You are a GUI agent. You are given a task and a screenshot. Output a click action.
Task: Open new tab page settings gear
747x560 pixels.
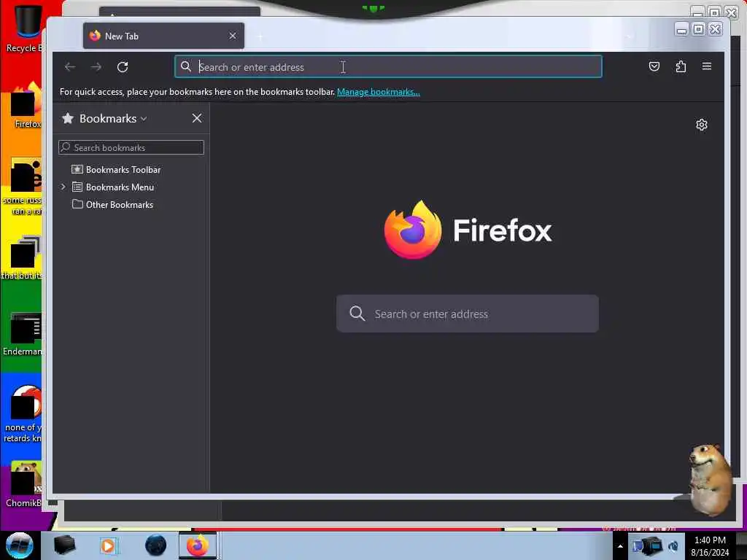click(x=702, y=125)
